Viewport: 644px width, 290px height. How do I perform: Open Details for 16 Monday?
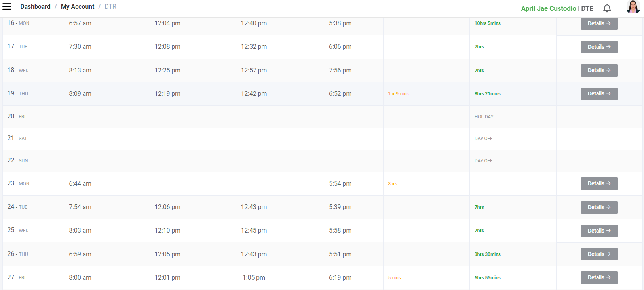[599, 23]
